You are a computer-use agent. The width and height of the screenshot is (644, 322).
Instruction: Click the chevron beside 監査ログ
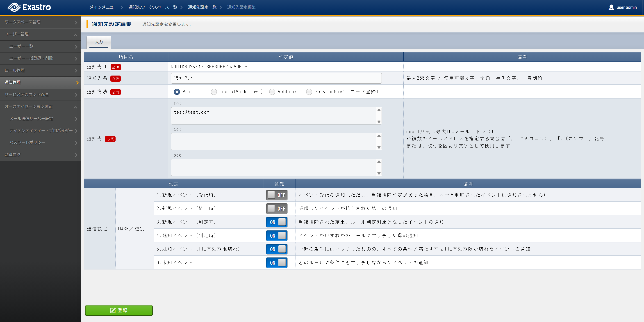(x=76, y=155)
